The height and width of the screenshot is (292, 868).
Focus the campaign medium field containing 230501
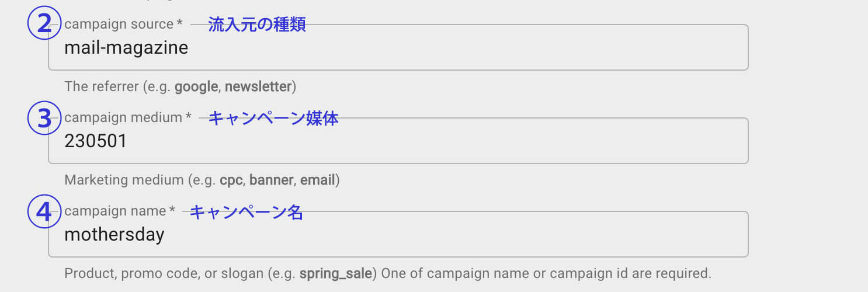tap(397, 141)
